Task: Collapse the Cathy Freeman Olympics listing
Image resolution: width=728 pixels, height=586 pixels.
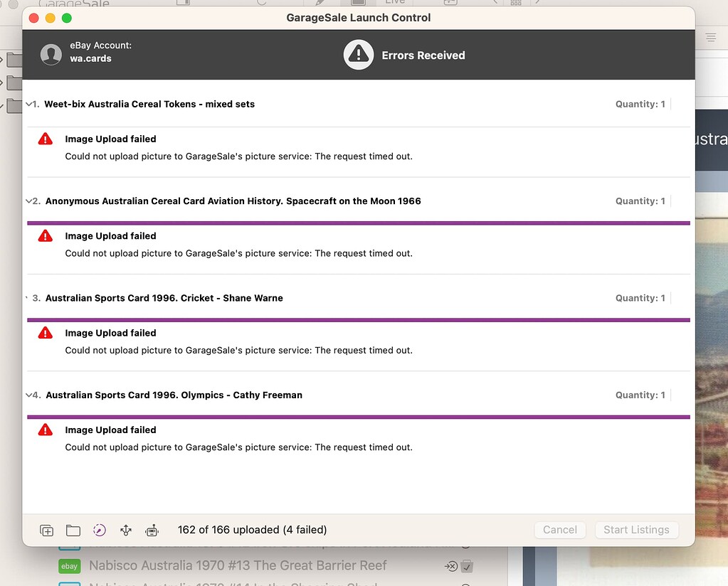Action: (28, 395)
